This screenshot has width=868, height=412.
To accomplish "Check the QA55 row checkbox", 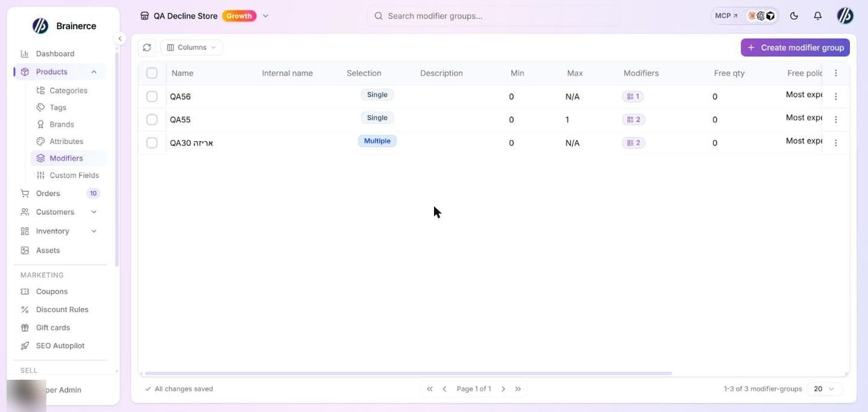I will [x=152, y=119].
